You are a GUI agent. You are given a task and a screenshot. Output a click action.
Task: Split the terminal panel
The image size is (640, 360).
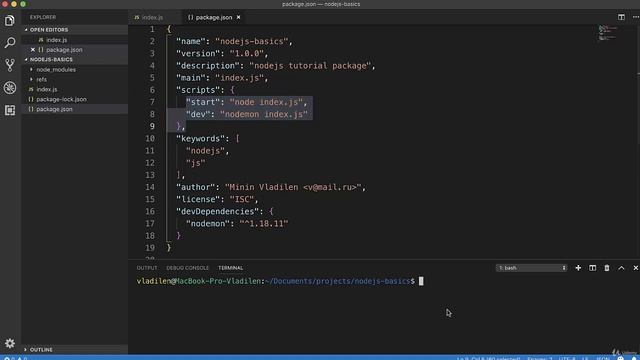coord(592,268)
